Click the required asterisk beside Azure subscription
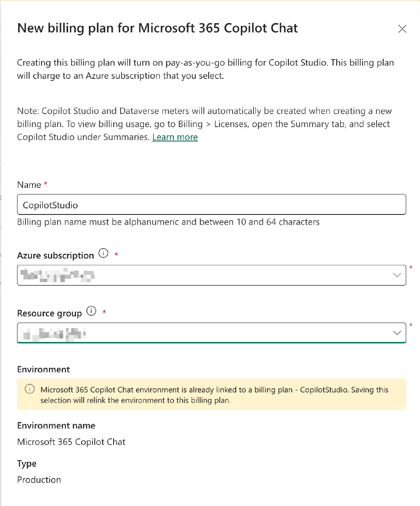The width and height of the screenshot is (420, 506). point(116,255)
